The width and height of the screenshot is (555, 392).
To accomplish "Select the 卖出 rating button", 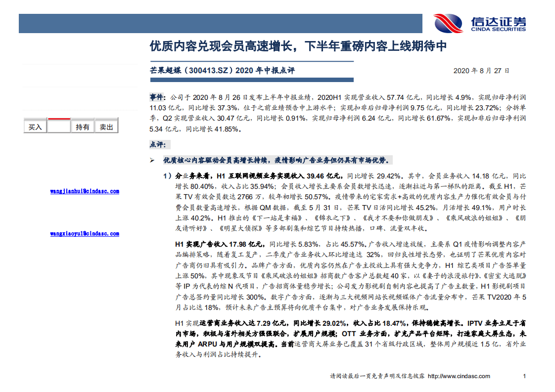I will 106,126.
